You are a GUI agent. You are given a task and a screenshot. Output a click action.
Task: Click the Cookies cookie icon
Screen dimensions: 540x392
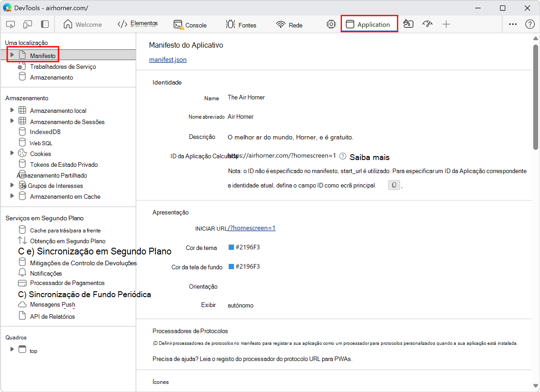22,153
